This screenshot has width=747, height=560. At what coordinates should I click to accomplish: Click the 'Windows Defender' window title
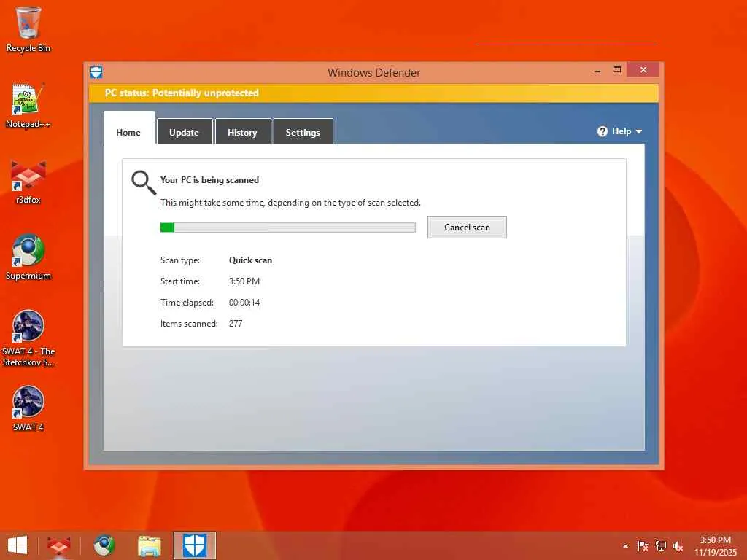373,72
